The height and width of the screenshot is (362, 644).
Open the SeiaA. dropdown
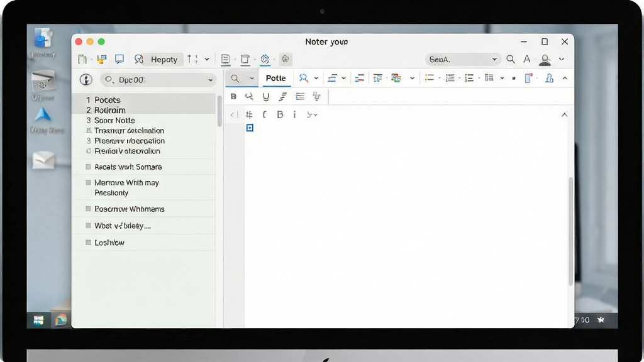(x=463, y=60)
